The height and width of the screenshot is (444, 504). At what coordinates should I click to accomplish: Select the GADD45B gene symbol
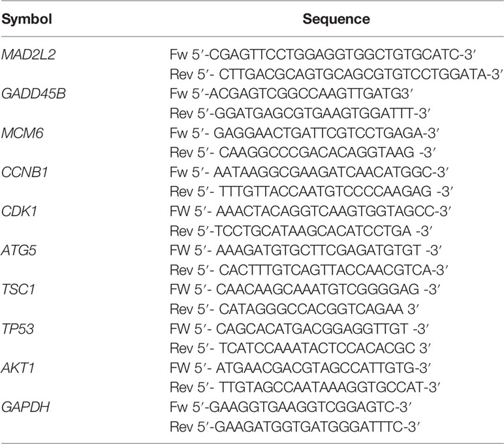click(x=34, y=94)
